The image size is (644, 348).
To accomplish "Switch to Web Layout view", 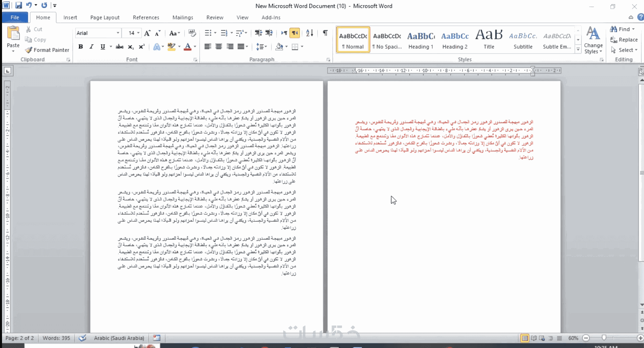I will tap(542, 338).
